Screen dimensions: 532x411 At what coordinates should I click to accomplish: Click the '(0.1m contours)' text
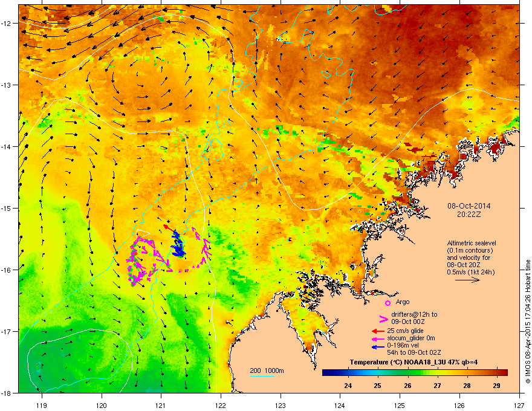pyautogui.click(x=470, y=251)
